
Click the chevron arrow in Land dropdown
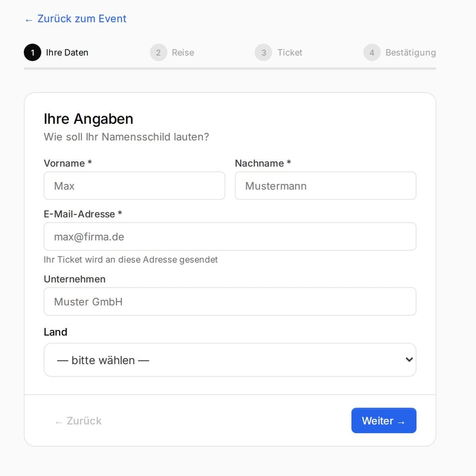[409, 360]
